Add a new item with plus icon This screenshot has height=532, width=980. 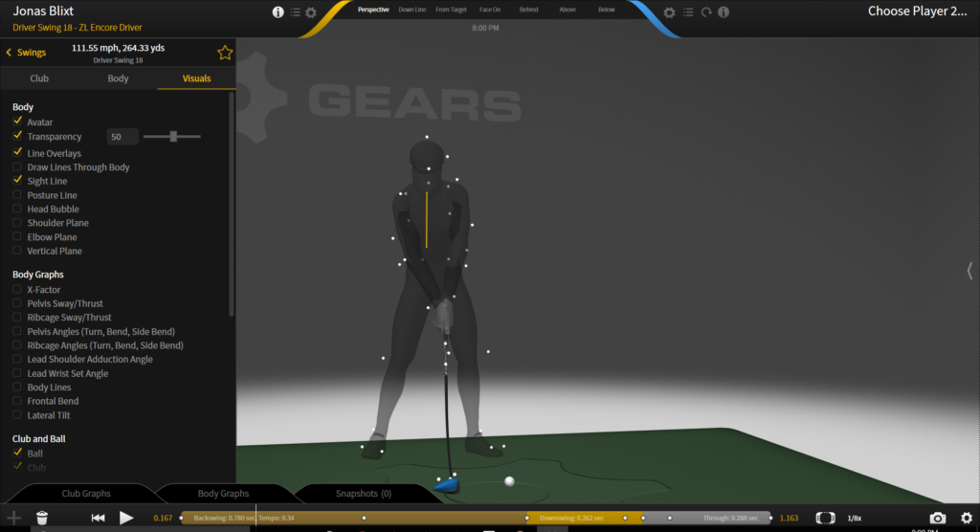pos(13,518)
